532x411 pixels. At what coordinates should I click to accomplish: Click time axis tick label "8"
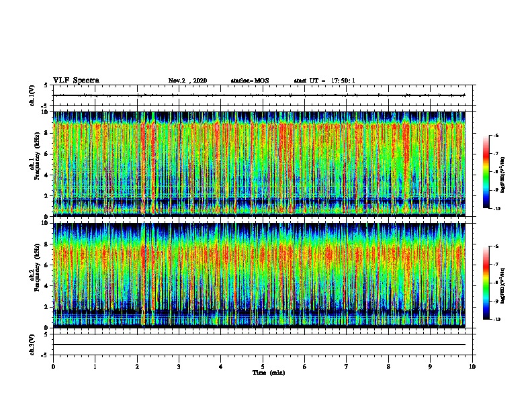[x=388, y=367]
